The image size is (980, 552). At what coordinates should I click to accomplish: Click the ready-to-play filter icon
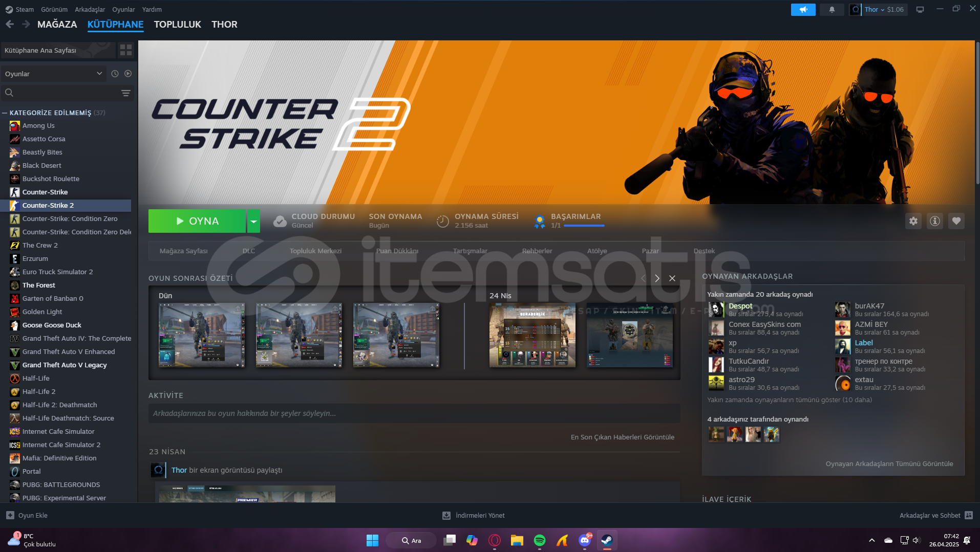pyautogui.click(x=128, y=74)
